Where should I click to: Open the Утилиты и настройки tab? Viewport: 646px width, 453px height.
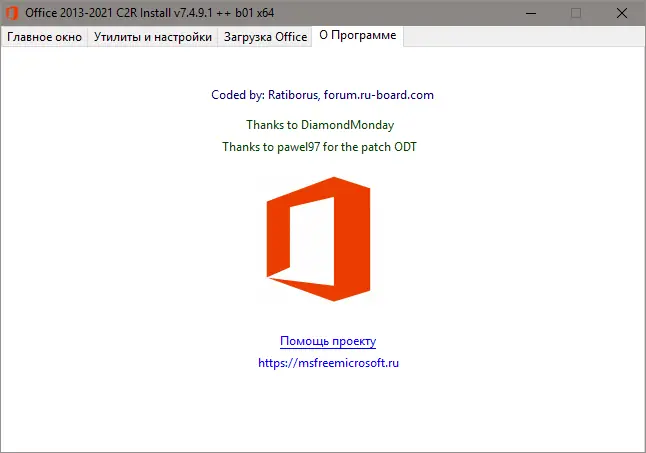tap(153, 37)
